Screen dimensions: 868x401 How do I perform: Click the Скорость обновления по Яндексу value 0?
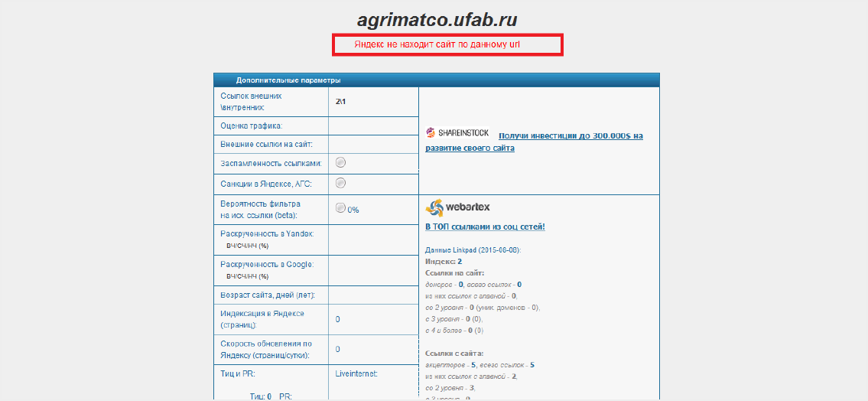click(337, 349)
